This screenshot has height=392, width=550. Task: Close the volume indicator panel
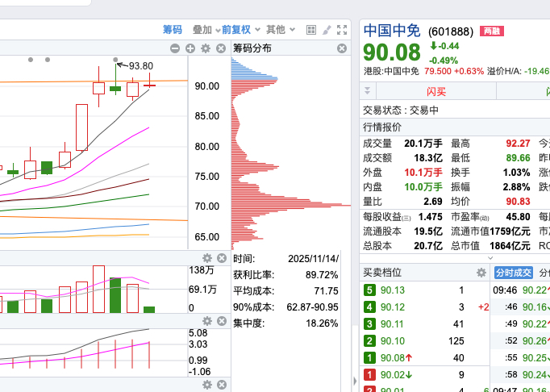click(222, 258)
